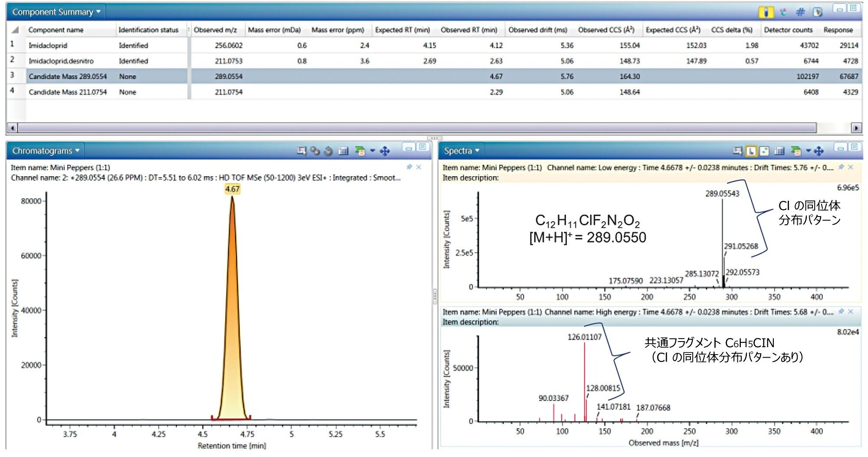Screen dimensions: 868x457
Task: Click the export icon in Spectra toolbar
Action: coord(796,151)
